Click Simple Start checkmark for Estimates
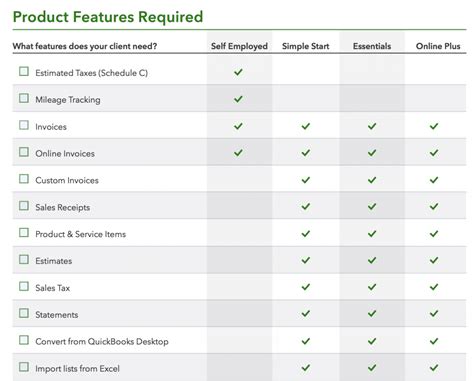Screen dimensions: 474x381 click(306, 260)
